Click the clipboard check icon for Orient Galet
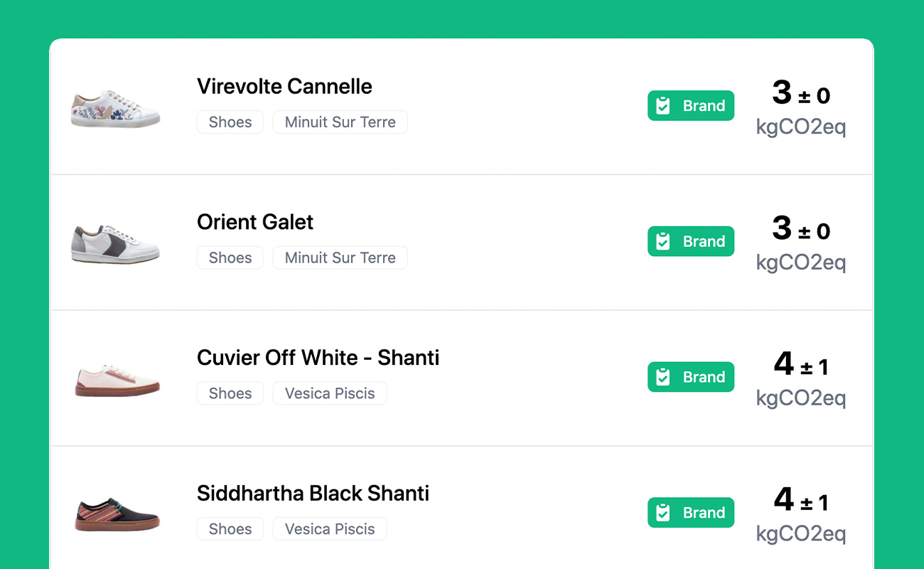The width and height of the screenshot is (924, 569). [x=663, y=242]
